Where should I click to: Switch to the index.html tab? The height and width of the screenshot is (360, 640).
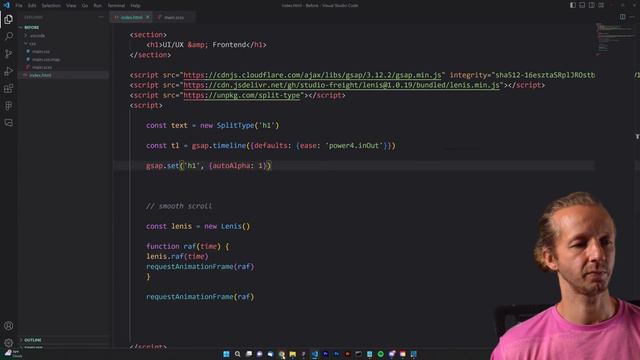click(131, 17)
